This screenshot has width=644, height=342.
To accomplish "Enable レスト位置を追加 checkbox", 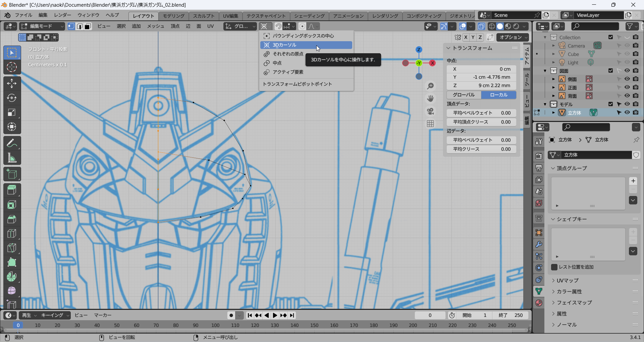I will pos(554,267).
